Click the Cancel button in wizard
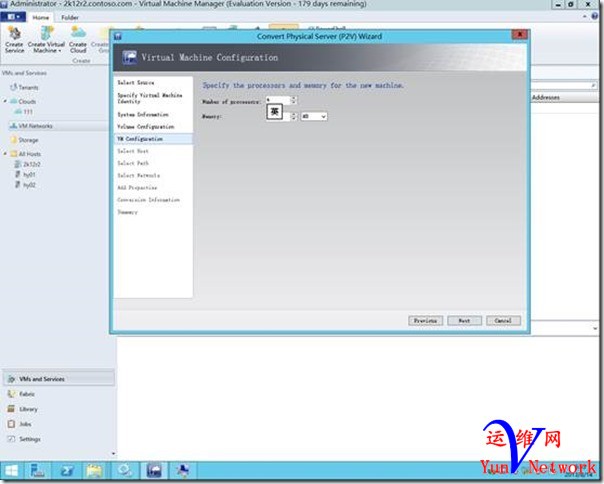604x484 pixels. point(503,321)
